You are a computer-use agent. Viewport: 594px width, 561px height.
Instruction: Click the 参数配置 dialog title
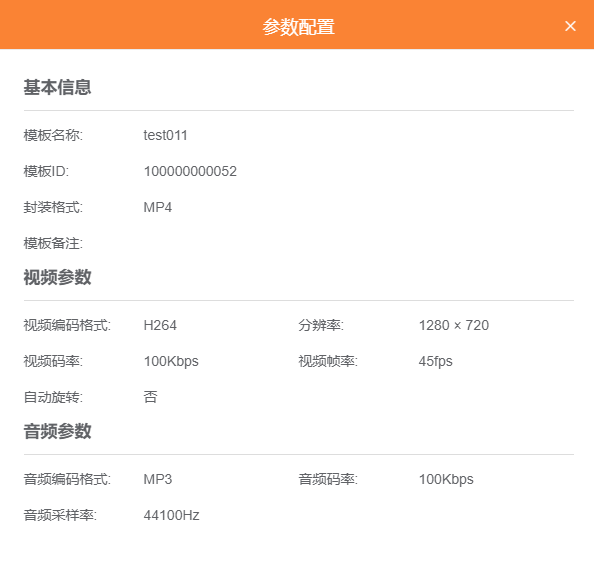click(299, 27)
